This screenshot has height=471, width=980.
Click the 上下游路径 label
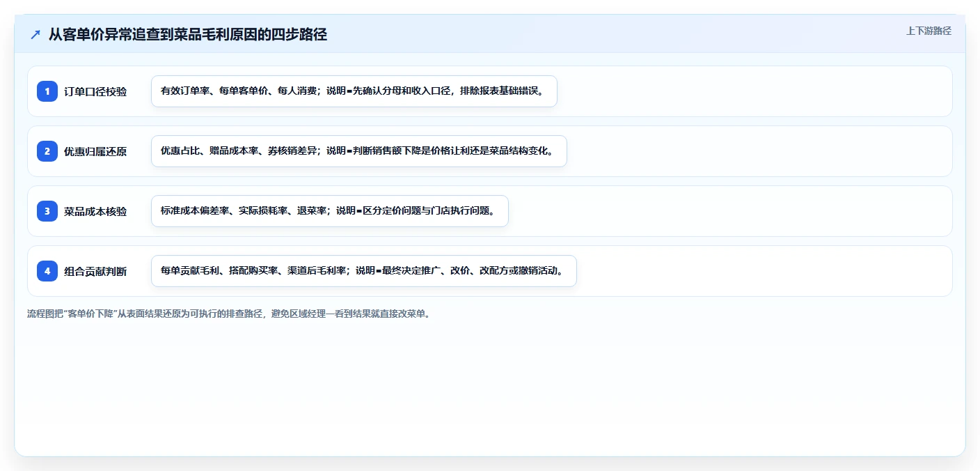[928, 31]
